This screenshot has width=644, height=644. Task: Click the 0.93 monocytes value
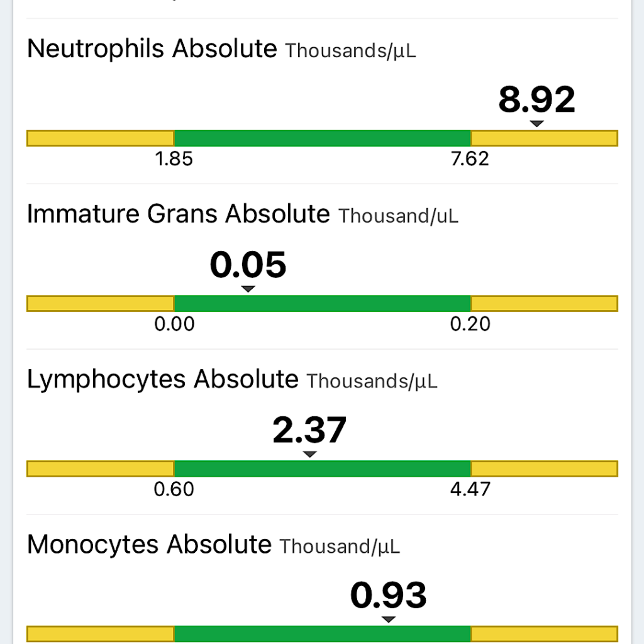click(389, 596)
